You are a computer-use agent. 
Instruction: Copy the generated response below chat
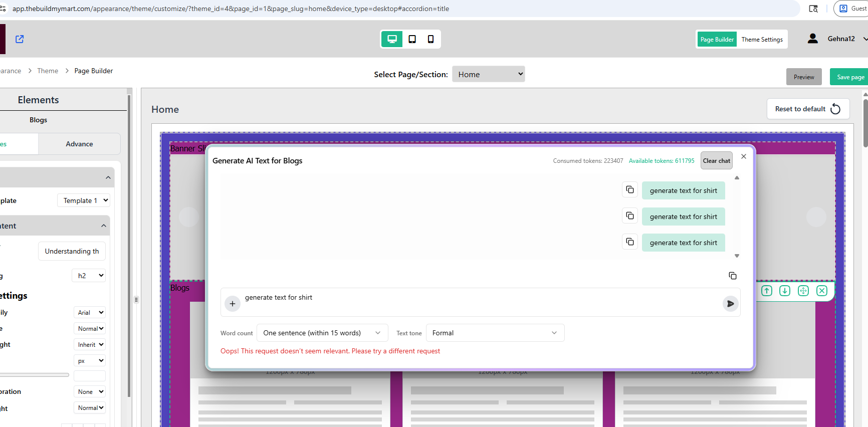click(x=733, y=276)
